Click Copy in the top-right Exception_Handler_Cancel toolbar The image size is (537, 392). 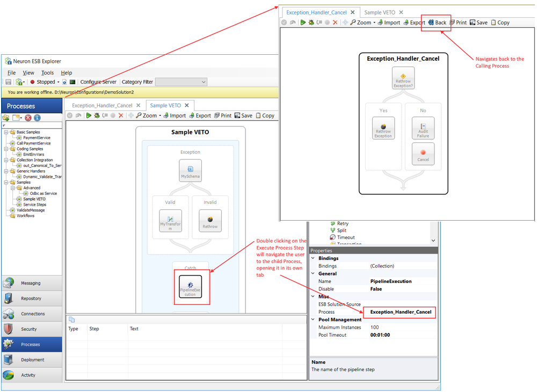(x=500, y=23)
